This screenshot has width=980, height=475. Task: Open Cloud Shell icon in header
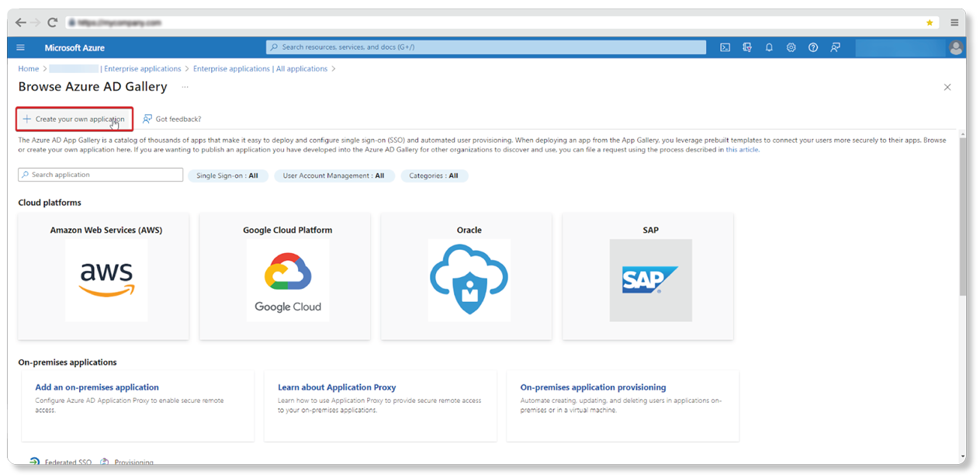tap(725, 47)
